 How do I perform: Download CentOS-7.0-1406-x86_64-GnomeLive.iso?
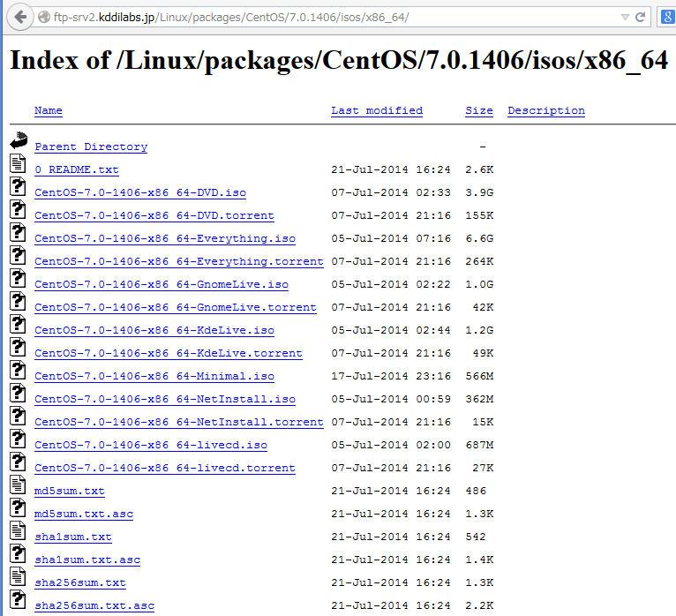[x=161, y=284]
